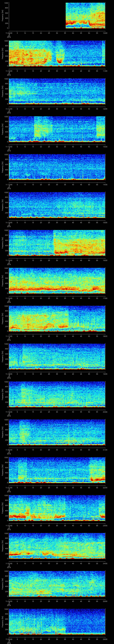Select the 11:22:00 time axis label
Image resolution: width=114 pixels, height=644 pixels.
(9, 525)
